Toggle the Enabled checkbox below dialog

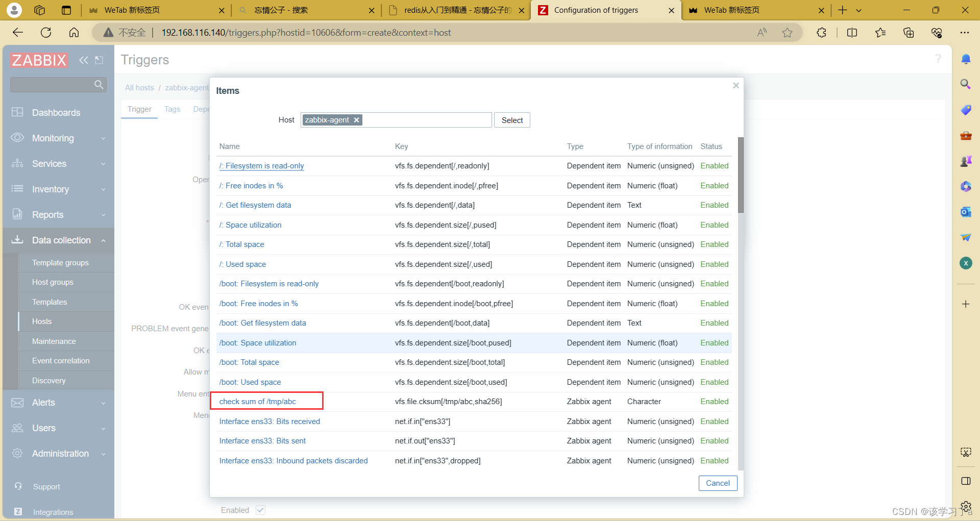(260, 510)
